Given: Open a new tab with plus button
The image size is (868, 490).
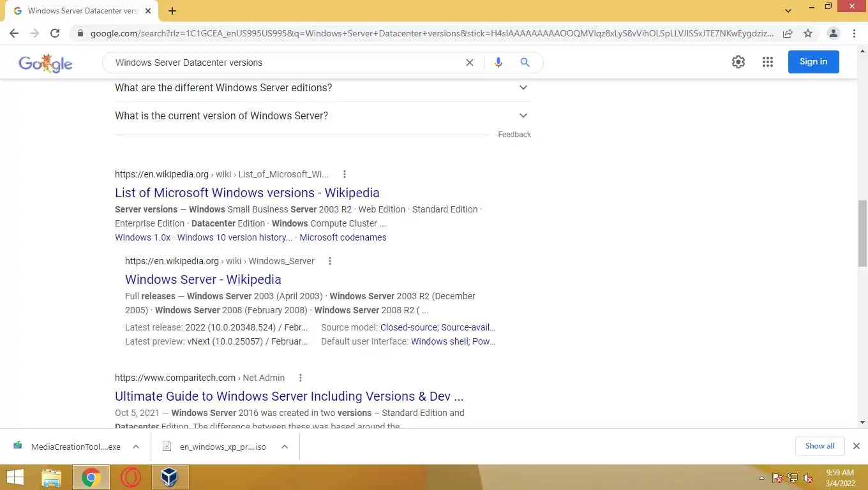Looking at the screenshot, I should [172, 11].
